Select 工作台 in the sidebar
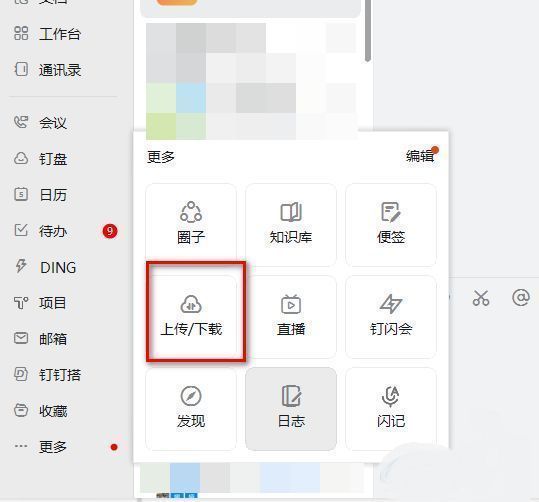 [47, 34]
